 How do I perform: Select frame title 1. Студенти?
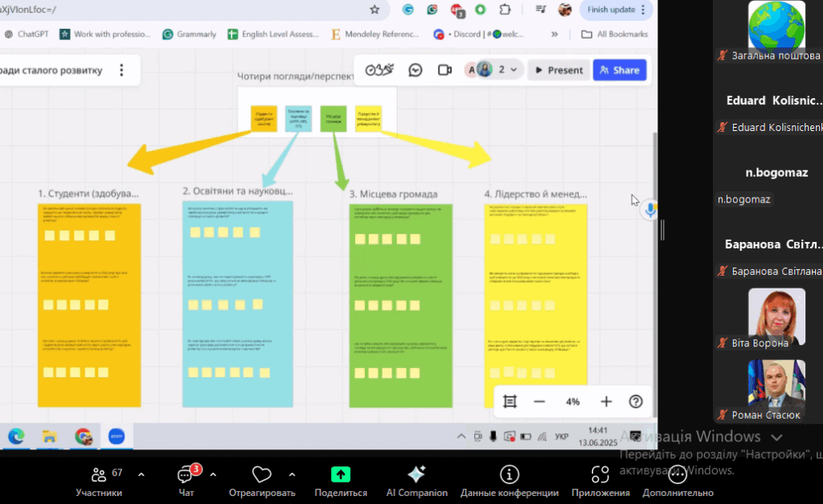click(x=88, y=193)
